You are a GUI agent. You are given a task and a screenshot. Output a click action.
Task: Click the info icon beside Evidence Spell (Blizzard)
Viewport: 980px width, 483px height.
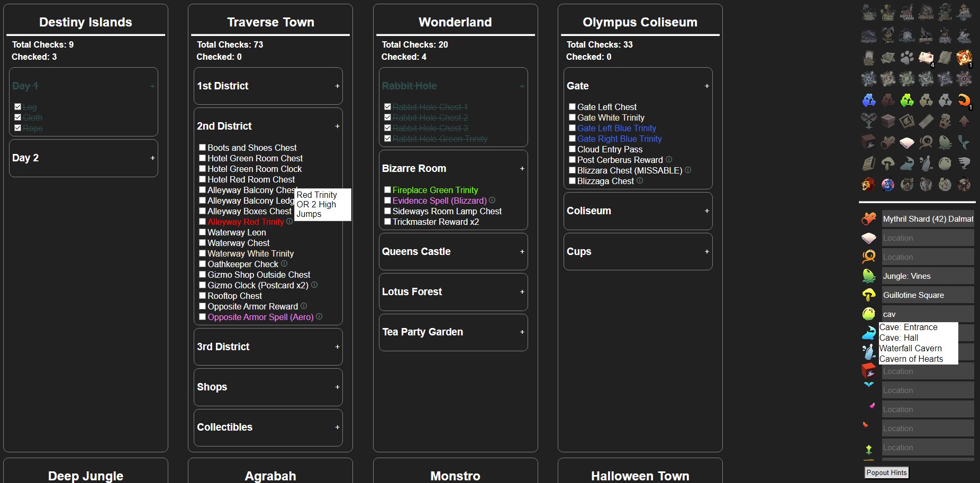pos(492,200)
